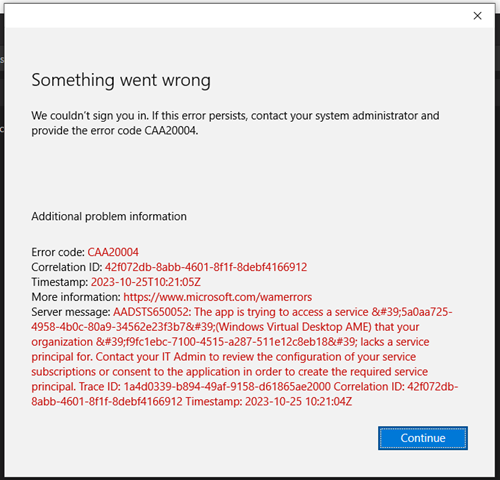Click the red Correlation ID value beside its label
The width and height of the screenshot is (500, 480).
click(x=206, y=267)
